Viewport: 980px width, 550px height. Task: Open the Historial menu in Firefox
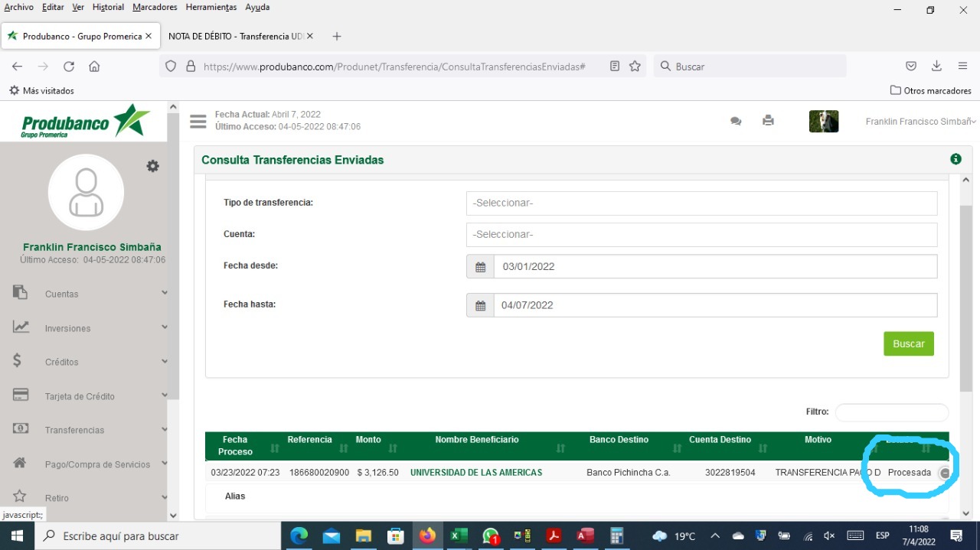[x=108, y=7]
